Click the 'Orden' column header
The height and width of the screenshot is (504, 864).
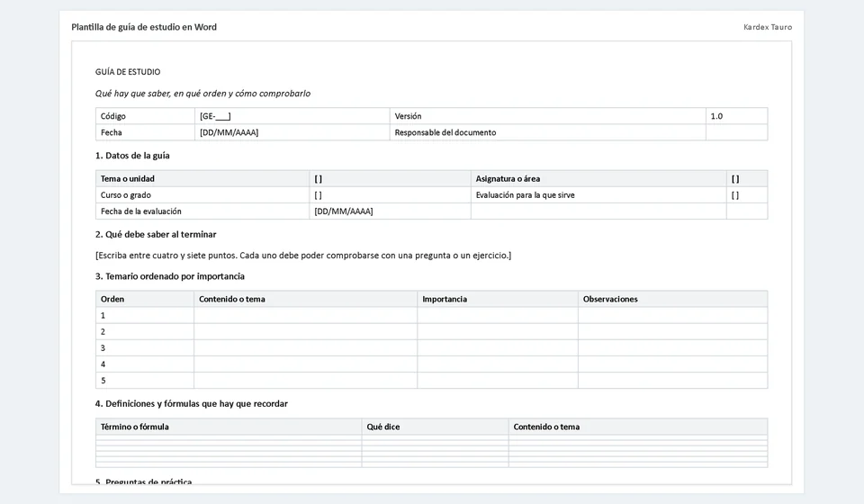click(x=145, y=299)
